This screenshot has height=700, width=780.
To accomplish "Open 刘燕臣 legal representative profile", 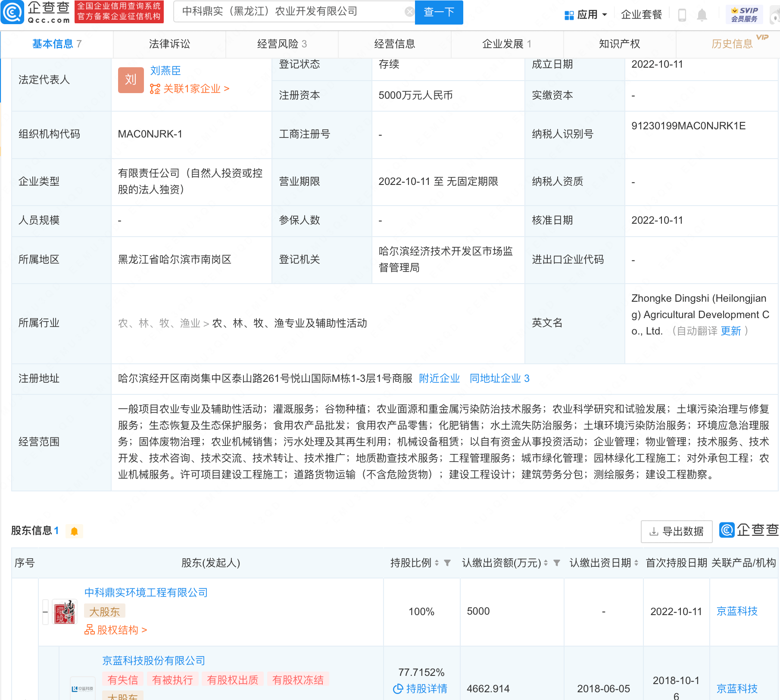I will pos(165,71).
